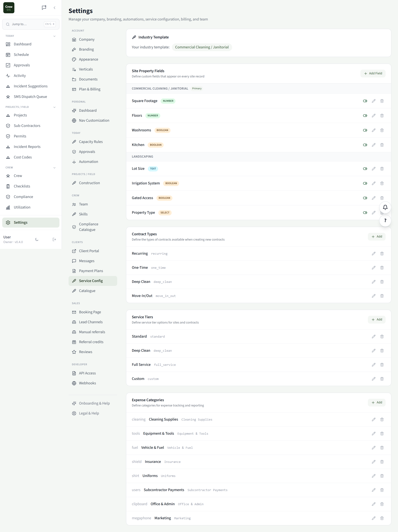Delete the Square Footage field
Image resolution: width=398 pixels, height=532 pixels.
point(382,101)
